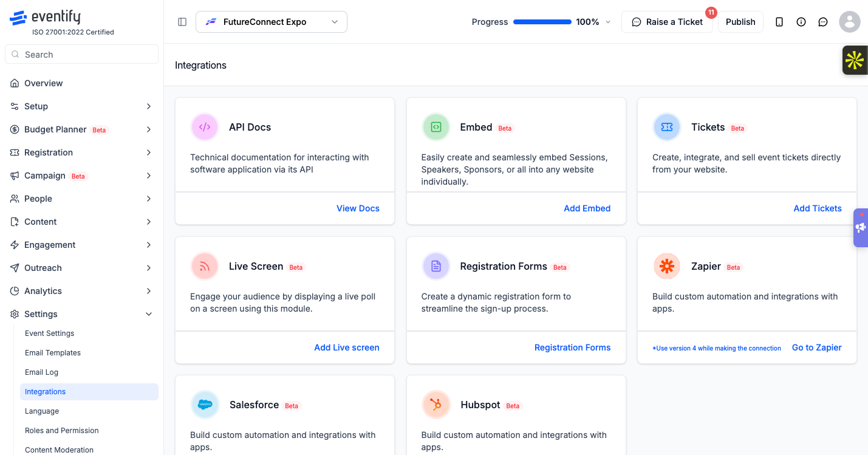This screenshot has width=868, height=455.
Task: Click the Publish button
Action: tap(740, 22)
